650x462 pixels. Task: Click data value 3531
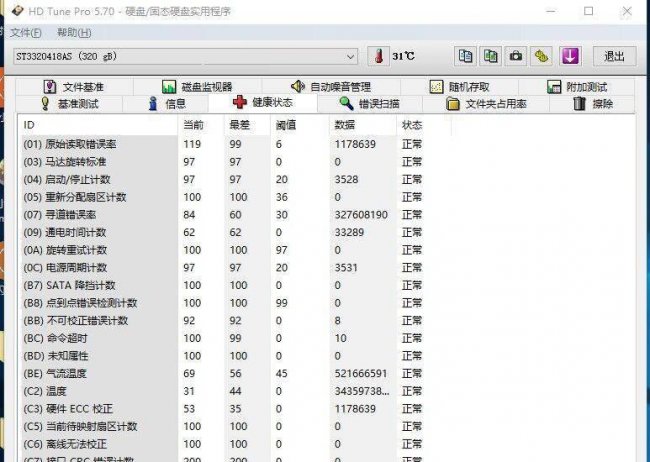point(346,267)
